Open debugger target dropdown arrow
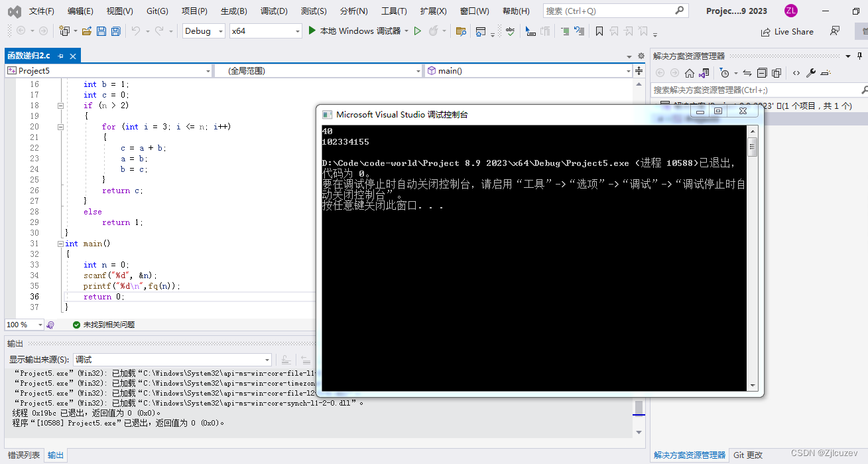This screenshot has height=464, width=868. [x=406, y=31]
